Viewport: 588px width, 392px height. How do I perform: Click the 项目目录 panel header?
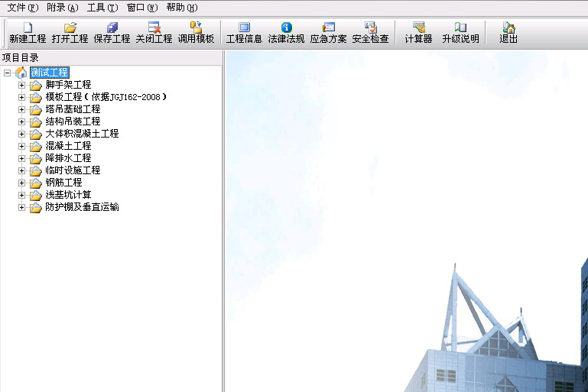(112, 58)
